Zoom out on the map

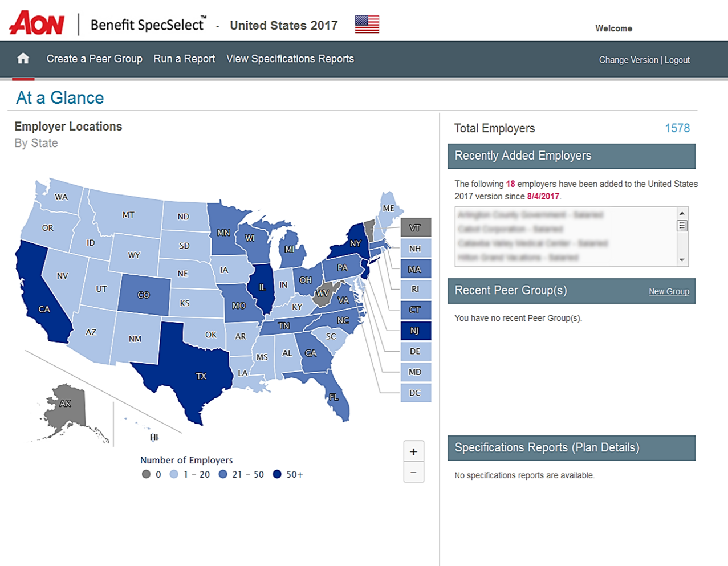point(413,473)
